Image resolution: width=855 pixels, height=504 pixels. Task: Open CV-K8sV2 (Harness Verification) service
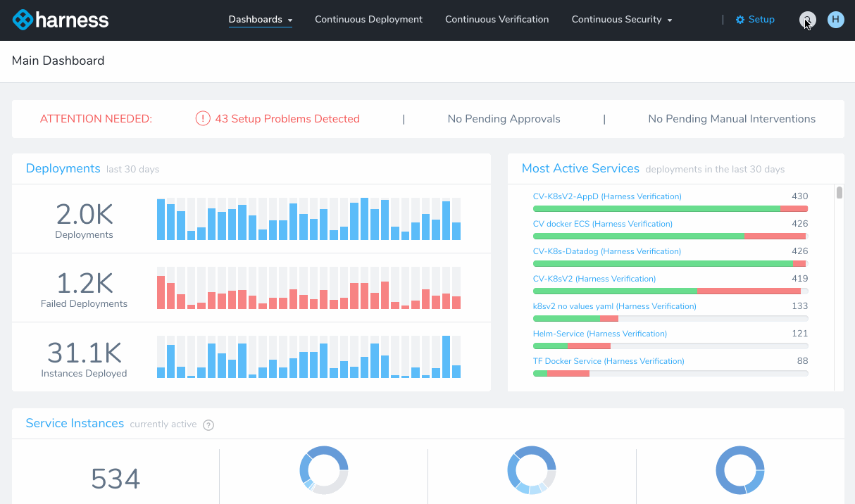coord(594,279)
